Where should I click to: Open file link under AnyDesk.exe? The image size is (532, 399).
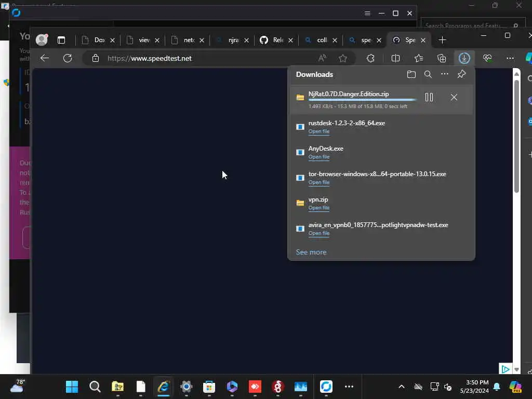319,157
